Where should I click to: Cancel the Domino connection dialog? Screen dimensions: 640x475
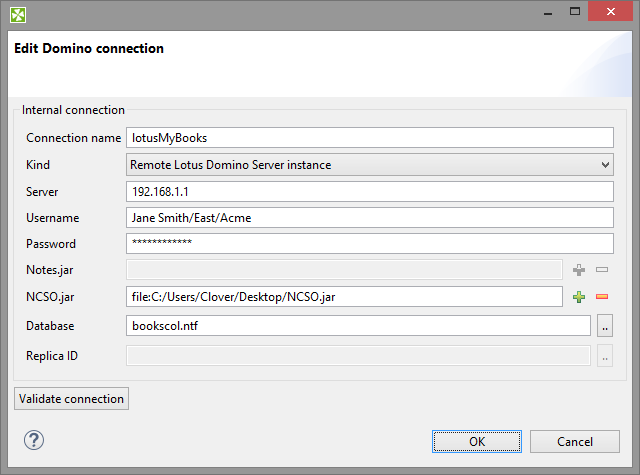pos(575,441)
